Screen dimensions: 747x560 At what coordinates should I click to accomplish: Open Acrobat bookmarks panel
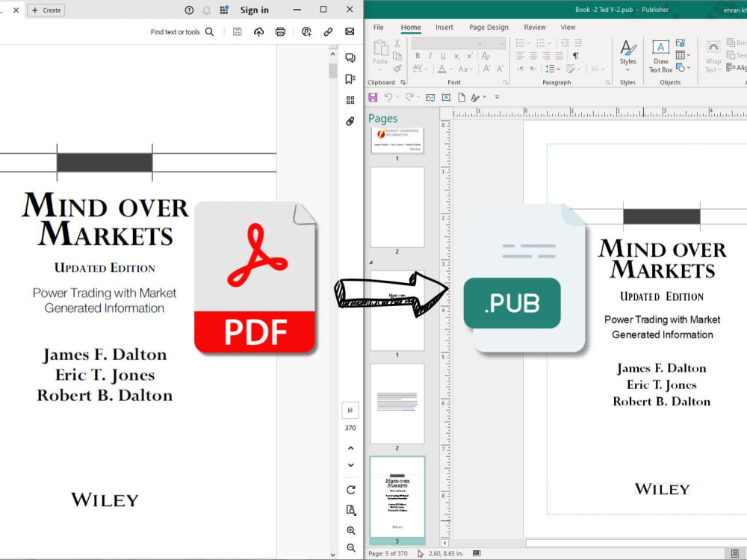pos(350,79)
